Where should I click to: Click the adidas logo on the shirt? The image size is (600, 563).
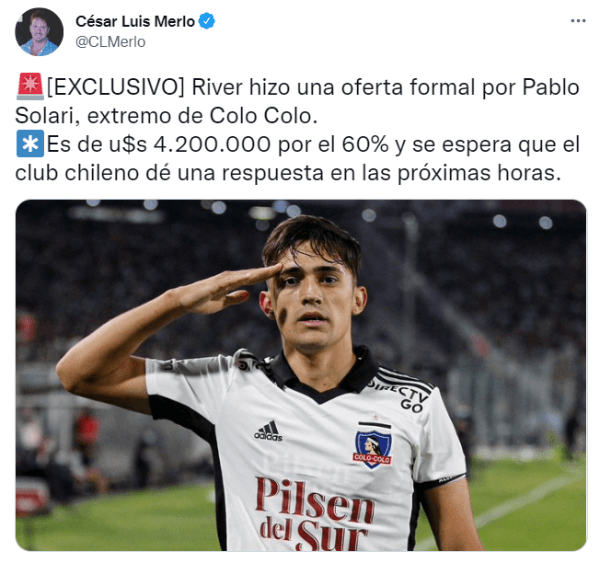pos(268,431)
